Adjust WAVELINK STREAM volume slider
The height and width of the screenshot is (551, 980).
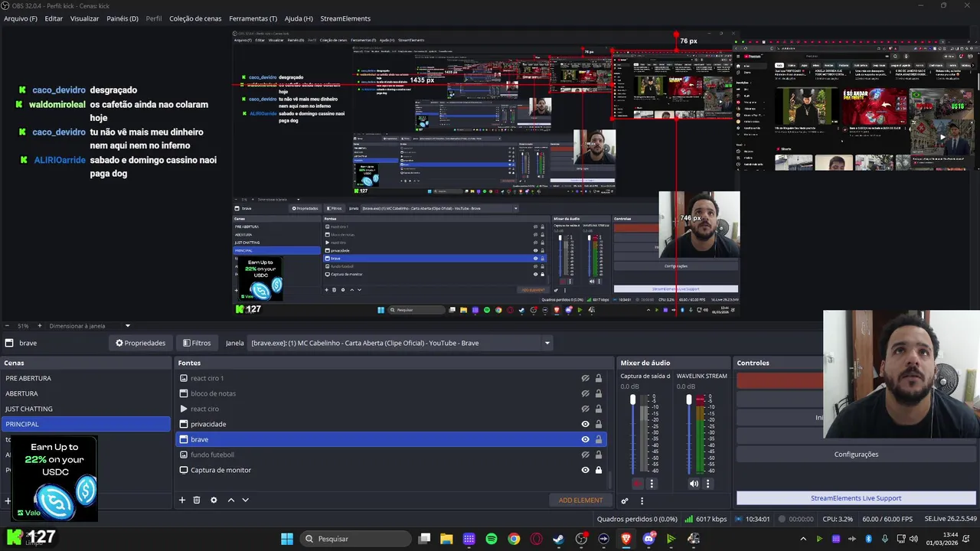(x=689, y=400)
